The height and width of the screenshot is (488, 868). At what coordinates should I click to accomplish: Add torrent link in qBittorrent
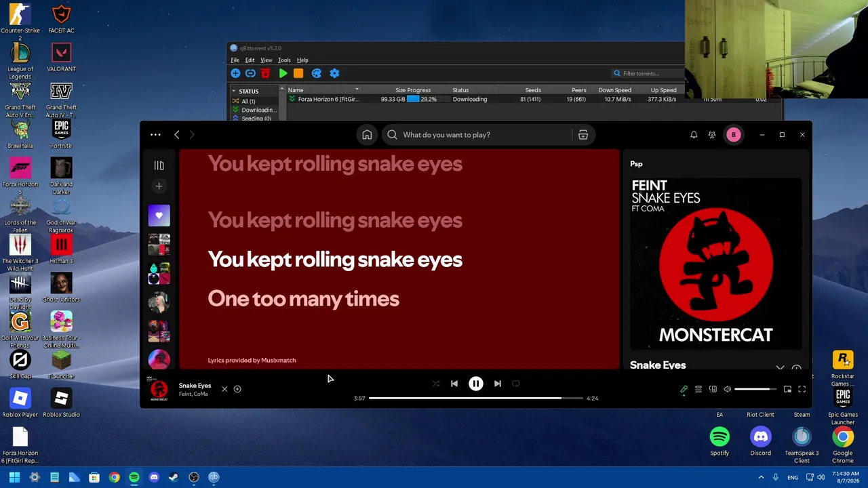point(250,73)
